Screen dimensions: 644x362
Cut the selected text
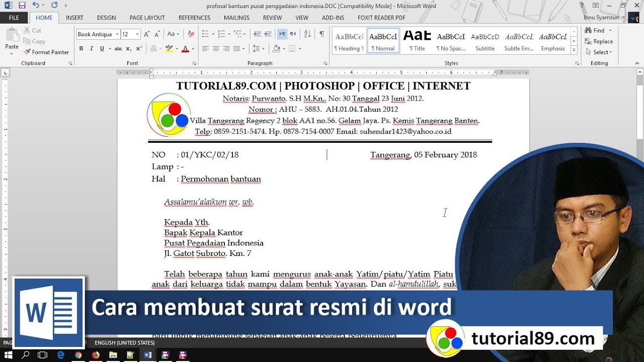(x=32, y=31)
